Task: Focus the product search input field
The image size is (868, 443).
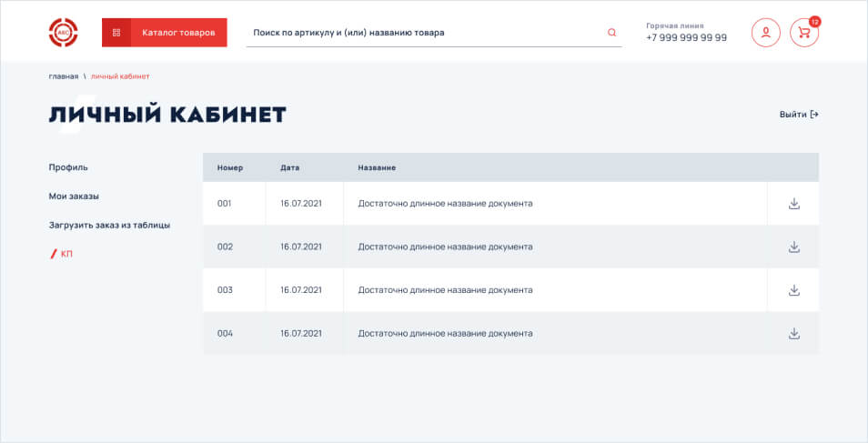Action: pos(423,33)
